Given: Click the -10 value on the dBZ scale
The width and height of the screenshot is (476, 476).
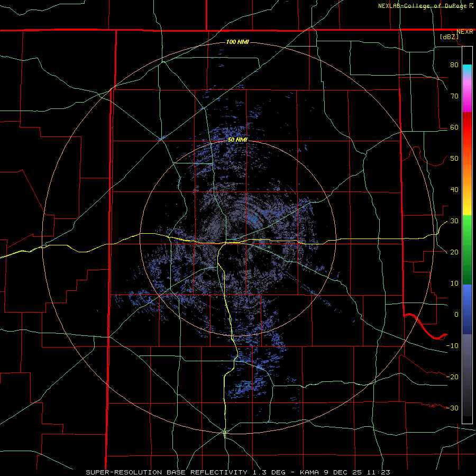Looking at the screenshot, I should coord(453,346).
